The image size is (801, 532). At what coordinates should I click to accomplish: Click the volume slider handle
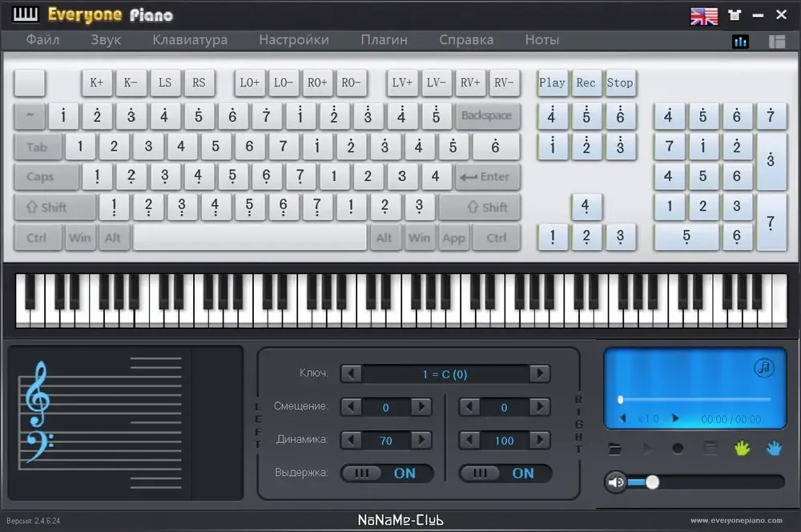click(652, 482)
